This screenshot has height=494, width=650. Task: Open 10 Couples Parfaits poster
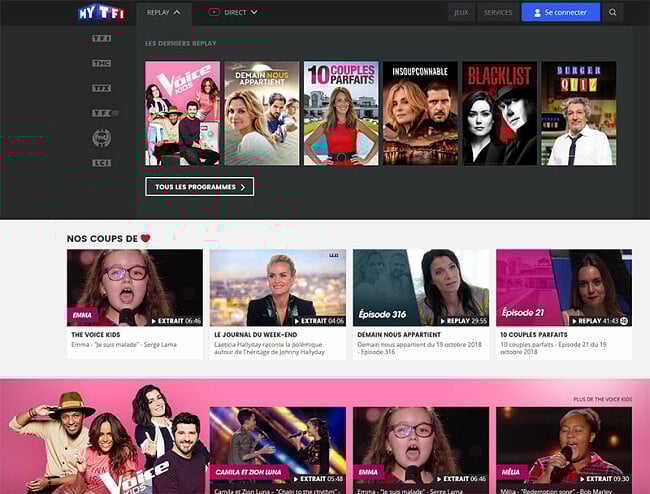(x=341, y=113)
